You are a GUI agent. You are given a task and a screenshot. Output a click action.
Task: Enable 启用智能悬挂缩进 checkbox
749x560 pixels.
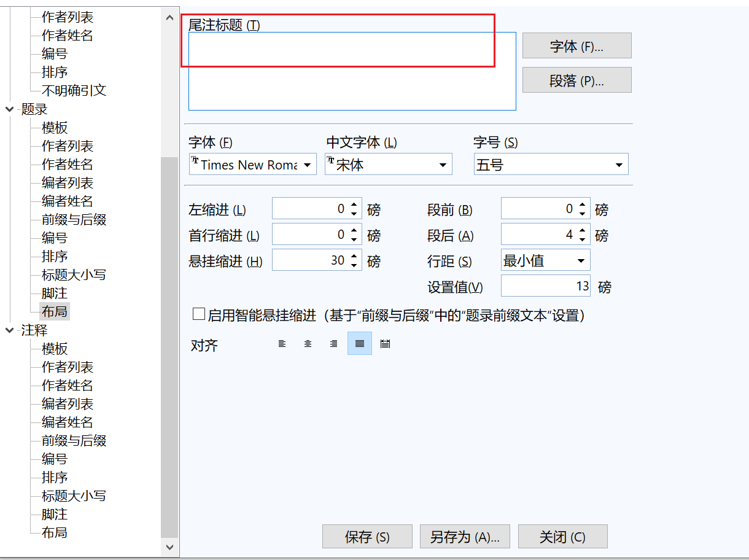199,314
